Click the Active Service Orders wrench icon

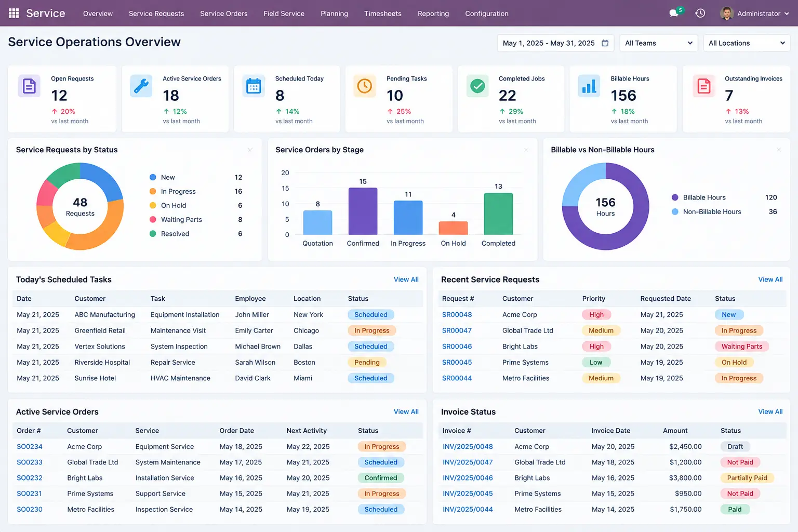pyautogui.click(x=141, y=86)
